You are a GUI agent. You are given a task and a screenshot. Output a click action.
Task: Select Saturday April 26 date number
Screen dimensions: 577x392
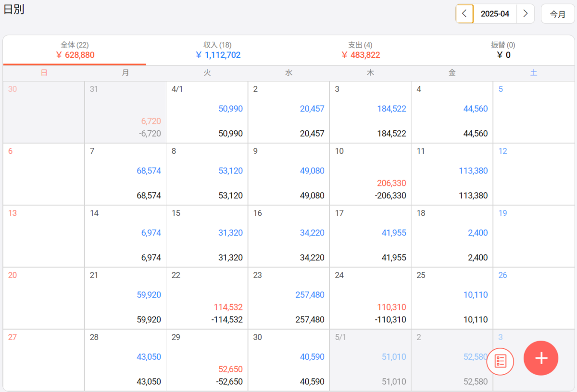pyautogui.click(x=502, y=275)
